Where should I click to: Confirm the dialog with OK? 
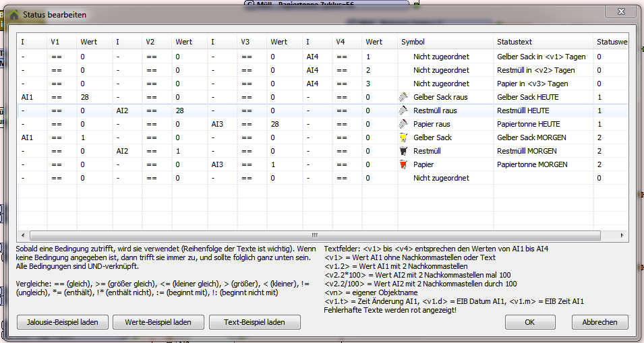pos(530,322)
